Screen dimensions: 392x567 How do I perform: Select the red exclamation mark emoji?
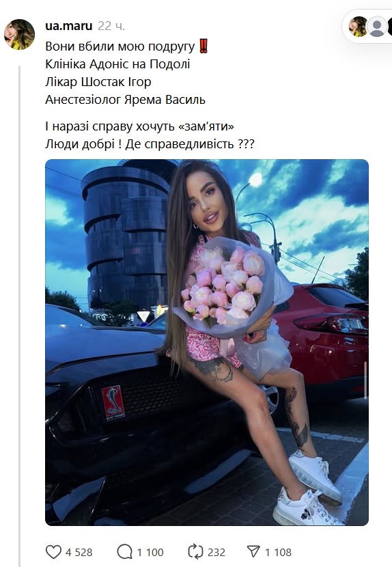pyautogui.click(x=204, y=46)
